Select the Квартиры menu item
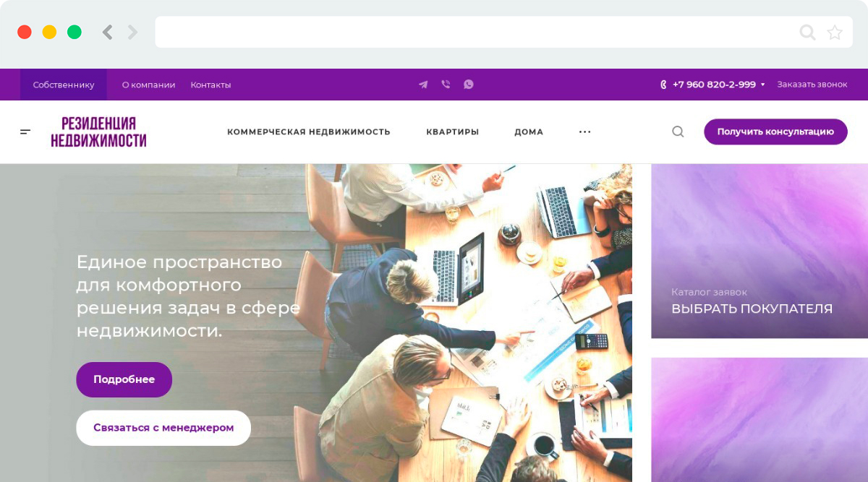 coord(453,132)
